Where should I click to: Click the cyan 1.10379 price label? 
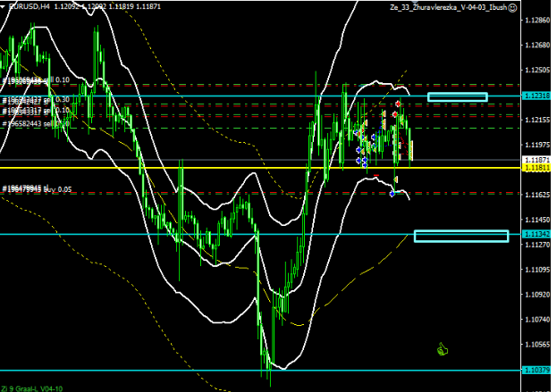click(x=536, y=370)
